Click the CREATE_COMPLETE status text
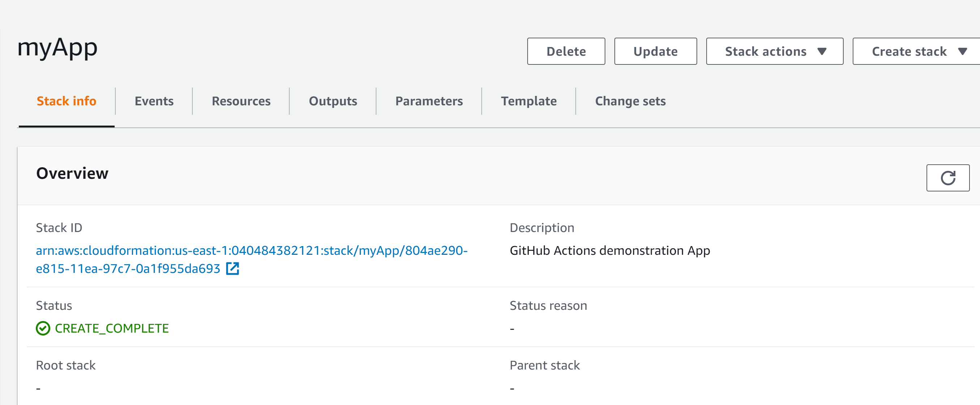This screenshot has height=405, width=980. pos(111,328)
